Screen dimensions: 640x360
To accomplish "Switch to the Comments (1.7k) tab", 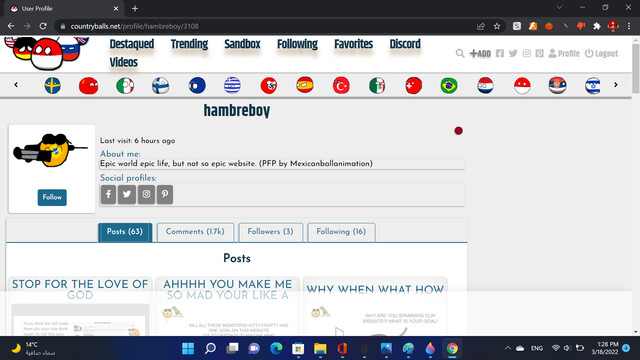I will (x=195, y=232).
